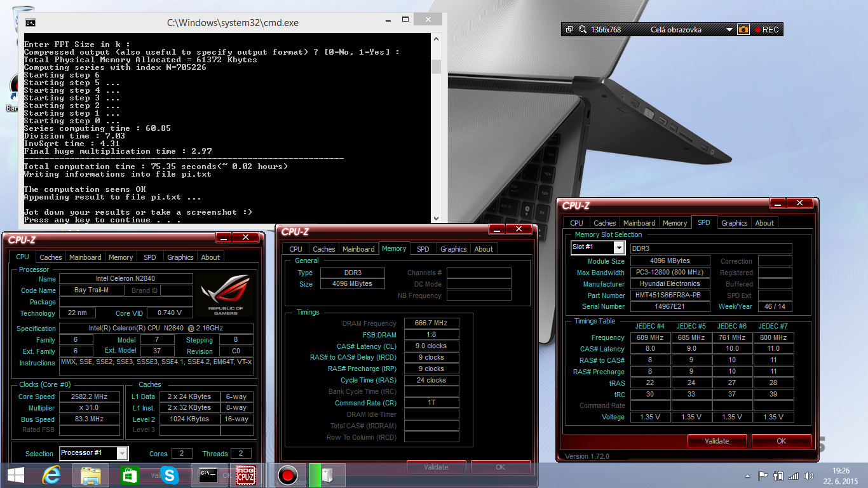Image resolution: width=868 pixels, height=488 pixels.
Task: Click the Core VID 0.740 V field
Action: 170,313
